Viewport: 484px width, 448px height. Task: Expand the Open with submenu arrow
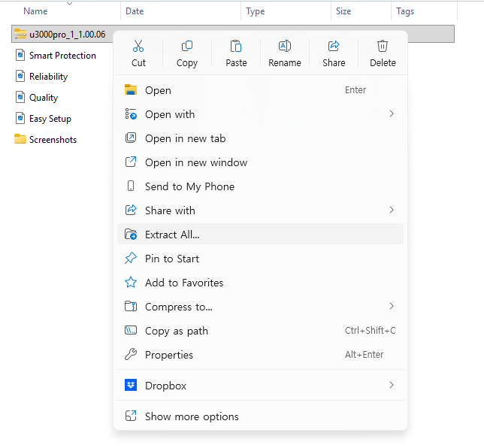[x=392, y=114]
